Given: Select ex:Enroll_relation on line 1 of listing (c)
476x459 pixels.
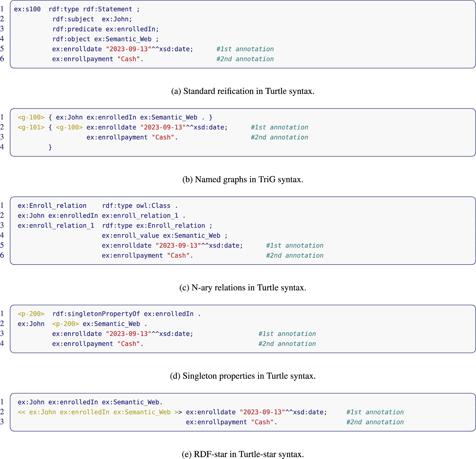Looking at the screenshot, I should (52, 206).
